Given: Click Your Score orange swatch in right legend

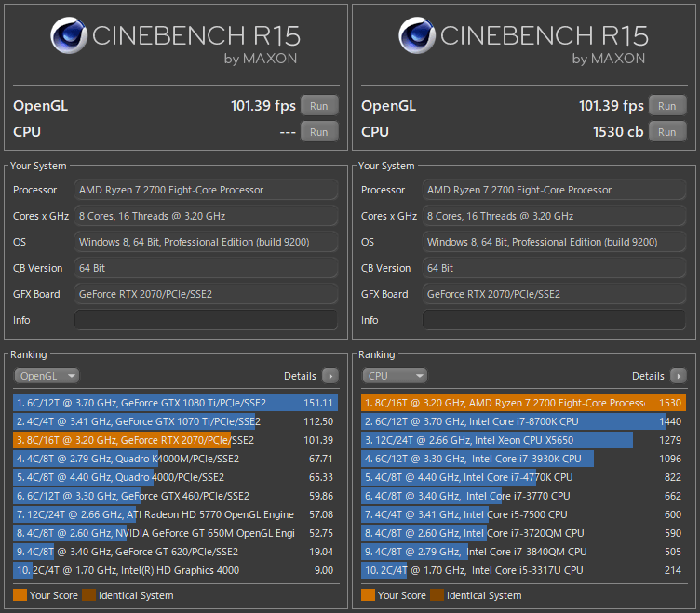Looking at the screenshot, I should tap(369, 595).
